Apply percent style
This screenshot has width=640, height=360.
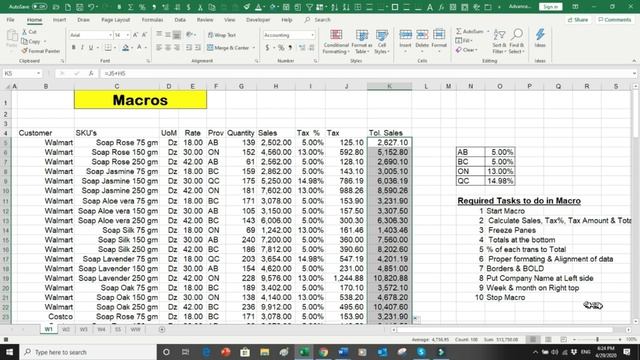(281, 48)
